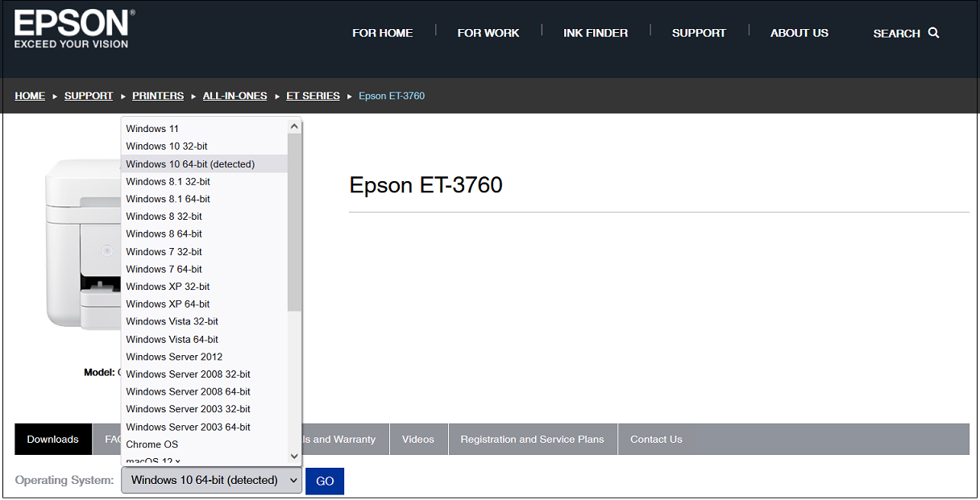The width and height of the screenshot is (980, 500).
Task: Select Windows 10 64-bit (detected) option
Action: click(x=205, y=164)
